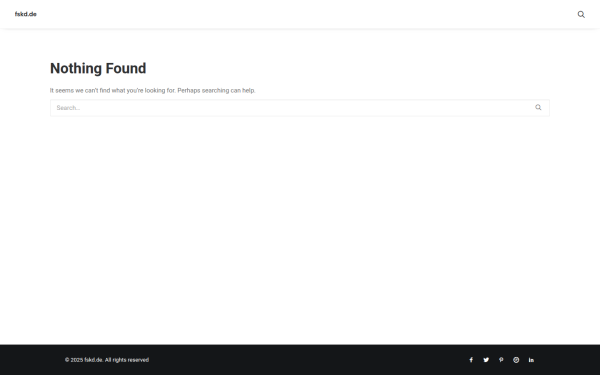Click the Nothing Found heading
The image size is (600, 375).
pyautogui.click(x=98, y=68)
